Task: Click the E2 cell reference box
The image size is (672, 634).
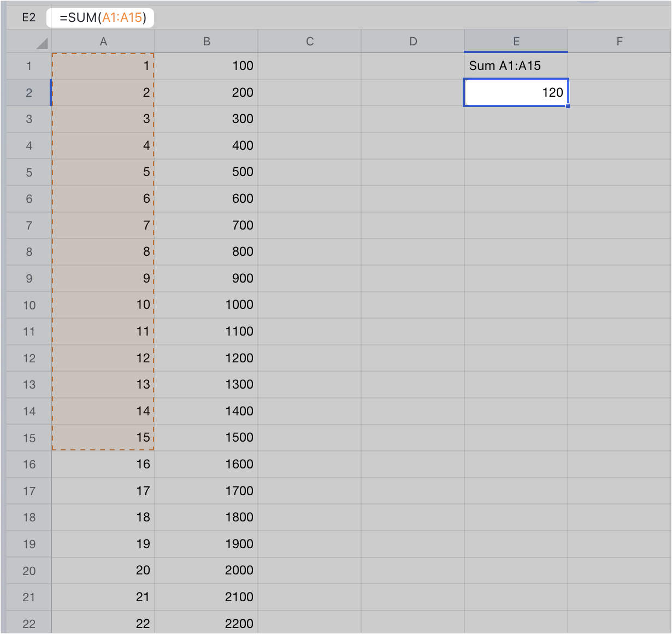Action: [28, 17]
